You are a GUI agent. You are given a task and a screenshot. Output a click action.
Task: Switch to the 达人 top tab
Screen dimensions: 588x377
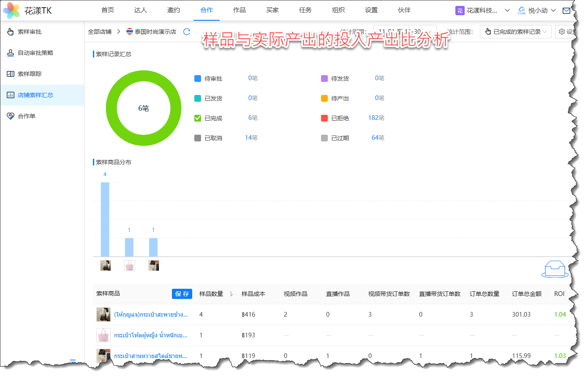(140, 10)
